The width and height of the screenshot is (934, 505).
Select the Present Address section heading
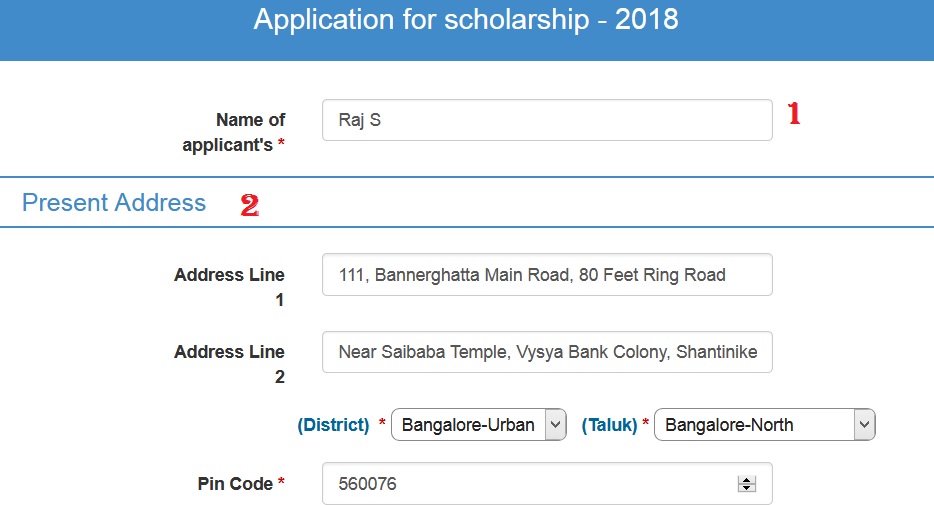[114, 203]
